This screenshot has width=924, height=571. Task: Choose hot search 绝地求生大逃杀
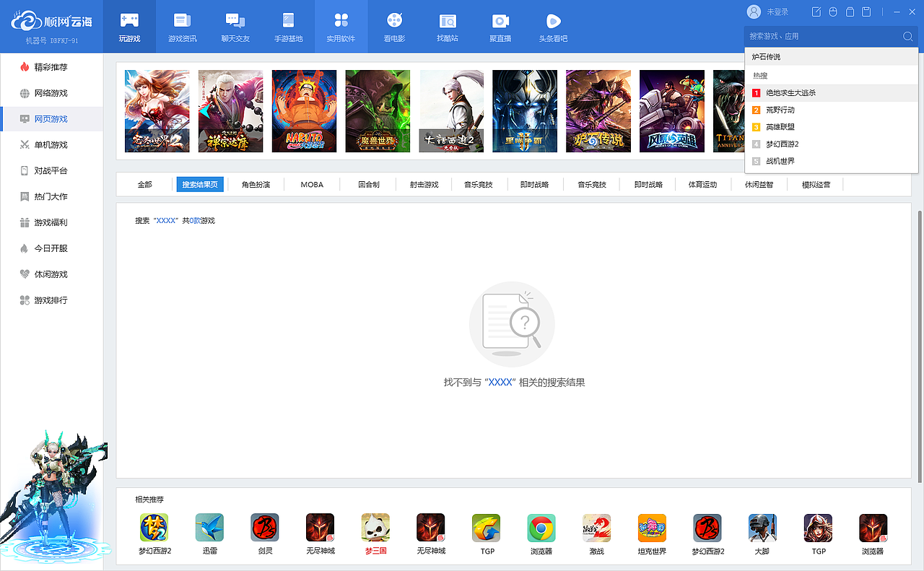click(831, 93)
